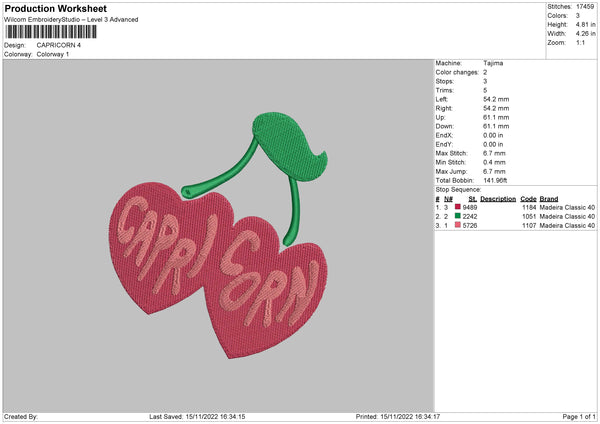Click the pink 5726 thread color swatch
Viewport: 600px width, 424px height.
[458, 226]
